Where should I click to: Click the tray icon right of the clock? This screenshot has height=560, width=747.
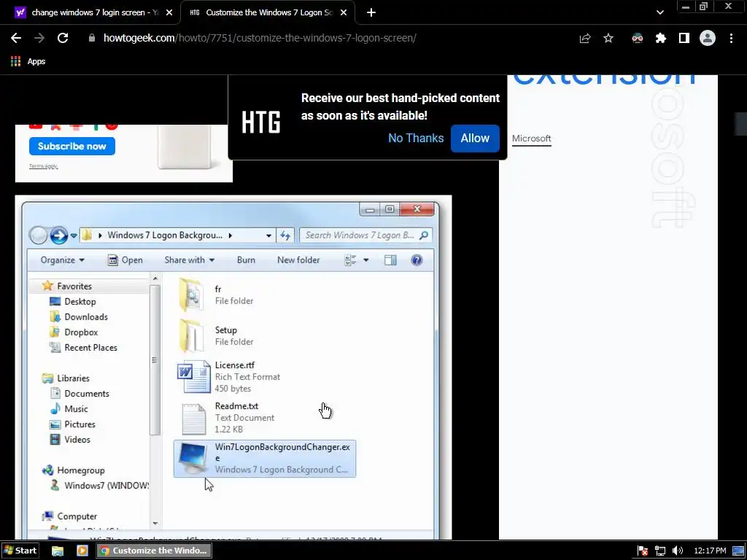click(738, 551)
